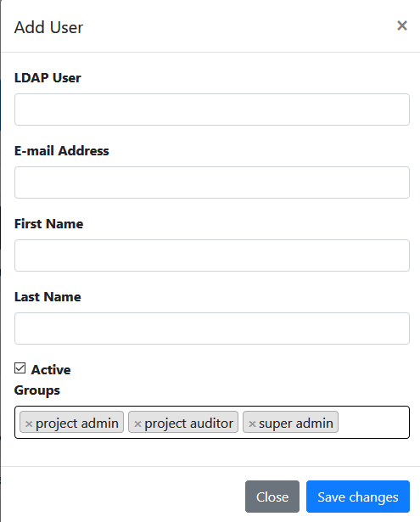Click into the First Name field

coord(212,255)
